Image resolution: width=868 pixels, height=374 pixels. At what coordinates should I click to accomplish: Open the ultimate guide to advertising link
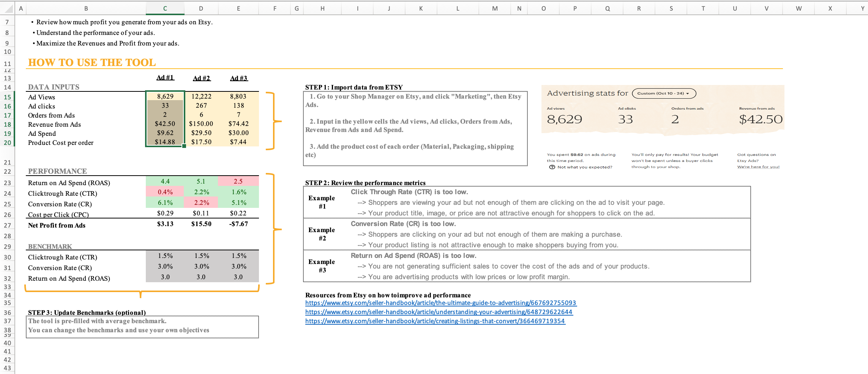click(x=441, y=303)
